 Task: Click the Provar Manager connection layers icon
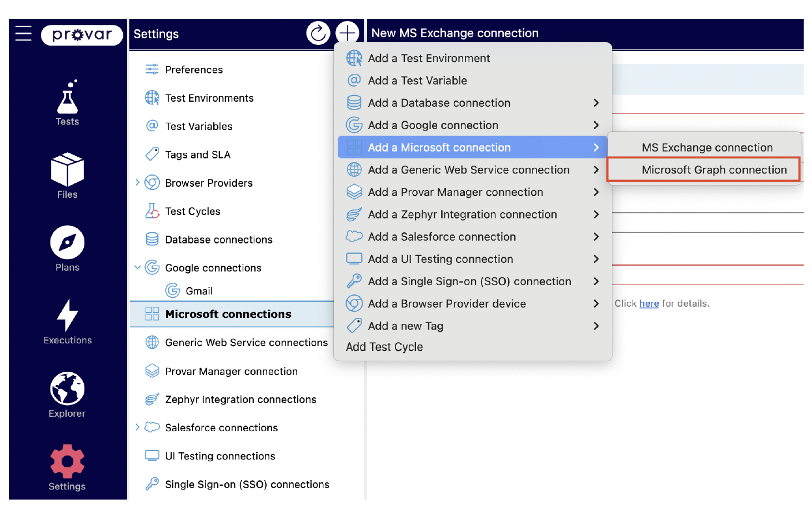(x=152, y=371)
